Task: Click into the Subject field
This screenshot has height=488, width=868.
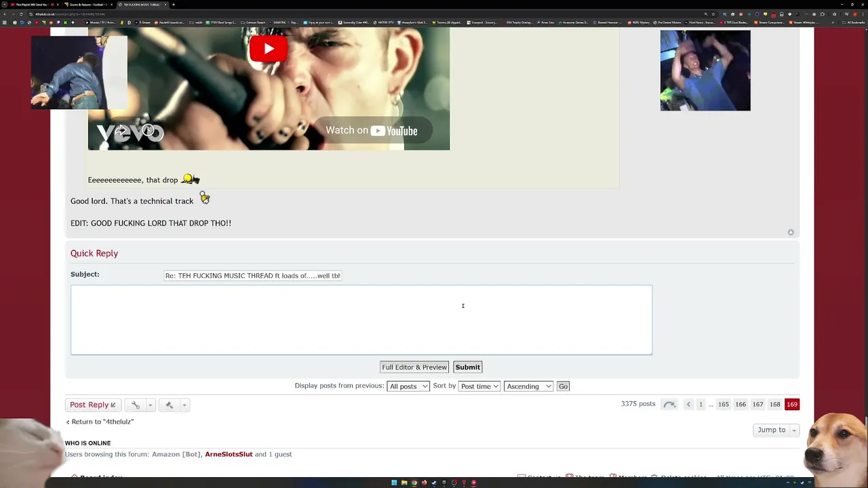Action: point(252,276)
